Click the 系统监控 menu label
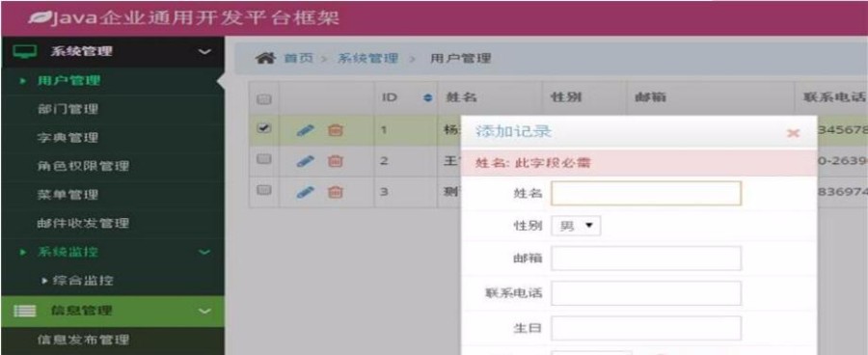Screen dimensions: 868x355 pyautogui.click(x=68, y=253)
